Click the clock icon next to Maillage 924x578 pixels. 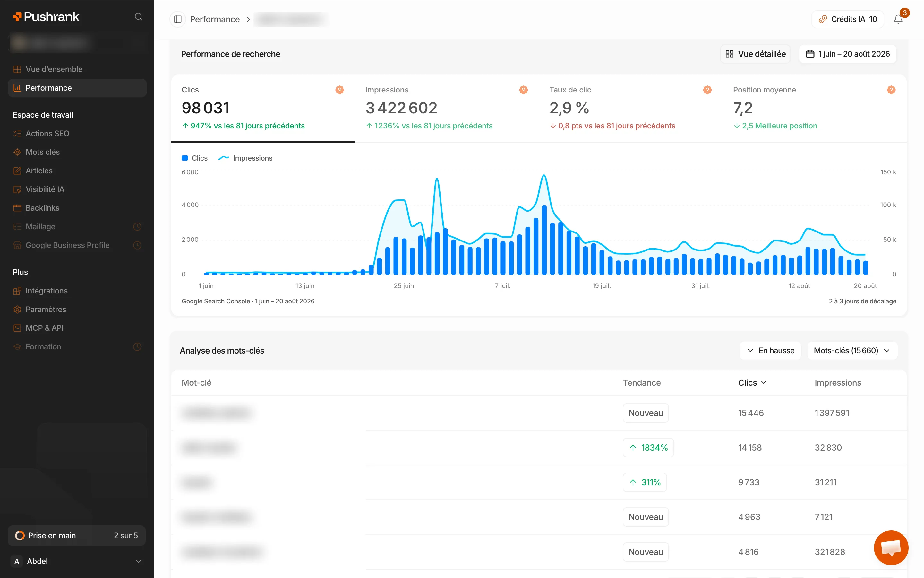(137, 227)
